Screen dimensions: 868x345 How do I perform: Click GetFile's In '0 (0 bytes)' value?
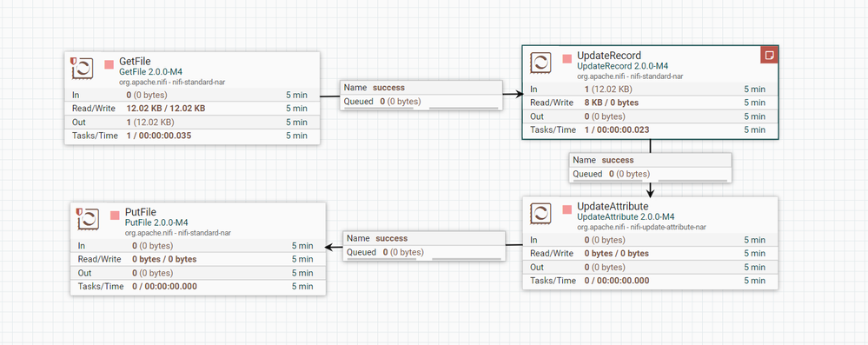(x=147, y=96)
